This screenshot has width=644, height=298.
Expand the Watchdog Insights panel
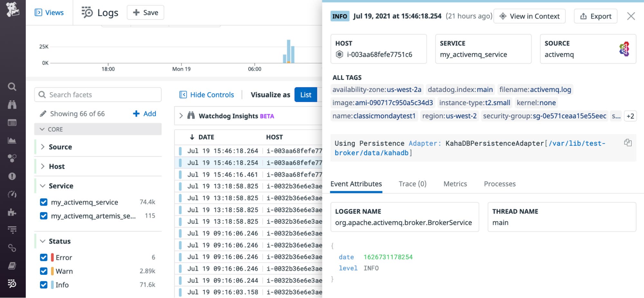tap(181, 116)
